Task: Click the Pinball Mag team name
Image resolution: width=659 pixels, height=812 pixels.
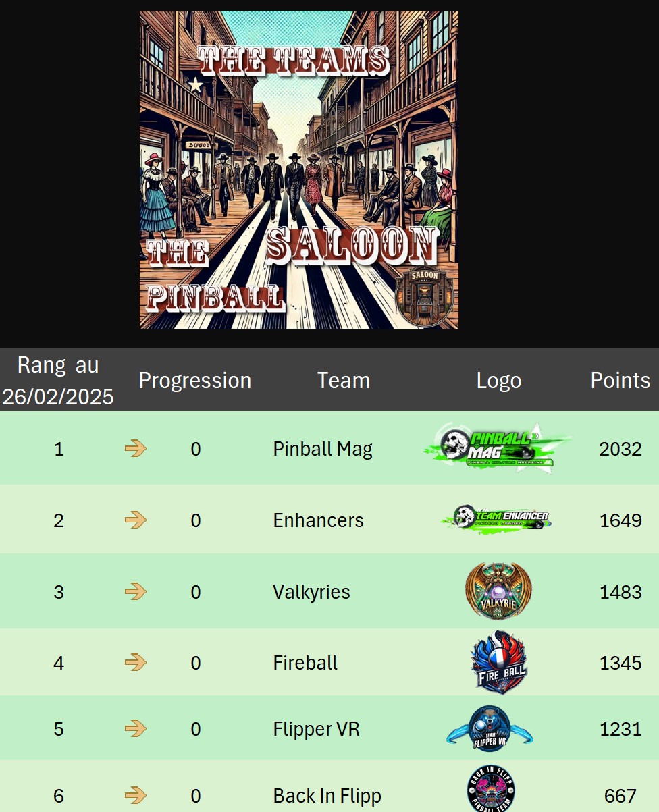Action: 323,449
